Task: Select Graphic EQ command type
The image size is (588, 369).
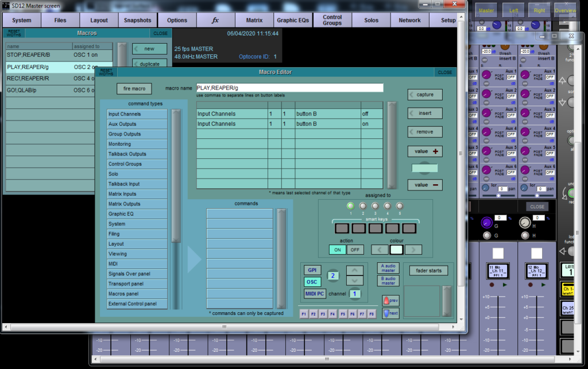Action: 137,214
